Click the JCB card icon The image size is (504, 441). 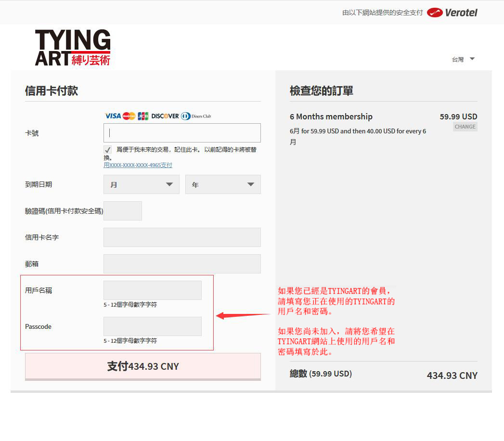(x=143, y=116)
